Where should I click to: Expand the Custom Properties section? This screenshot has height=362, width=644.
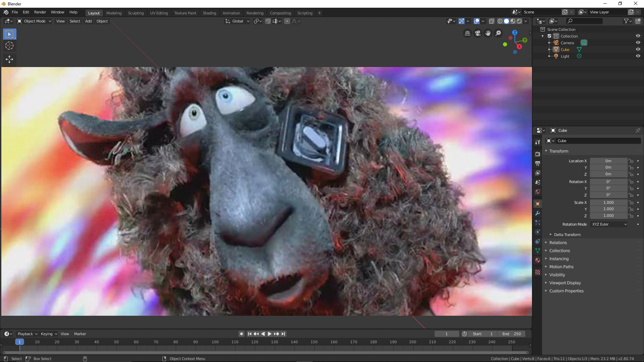(x=566, y=290)
